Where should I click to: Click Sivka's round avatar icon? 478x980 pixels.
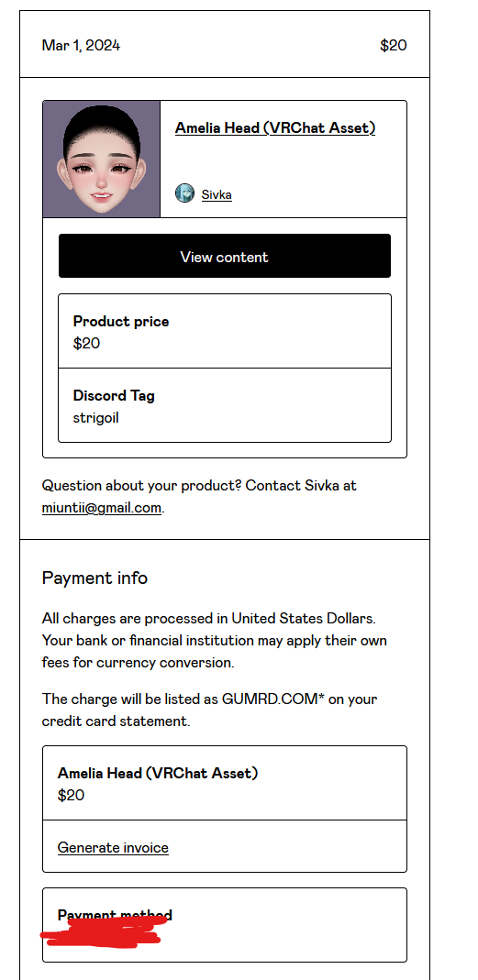coord(184,193)
